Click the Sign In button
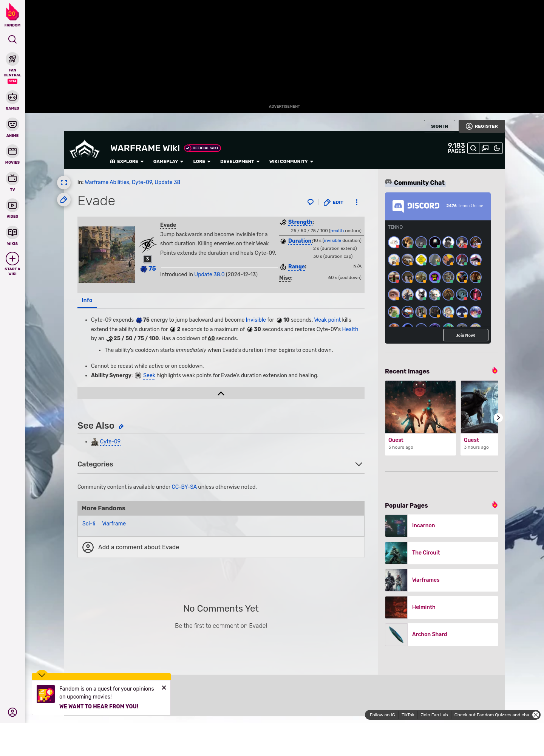Screen dimensions: 544x756 (x=439, y=126)
